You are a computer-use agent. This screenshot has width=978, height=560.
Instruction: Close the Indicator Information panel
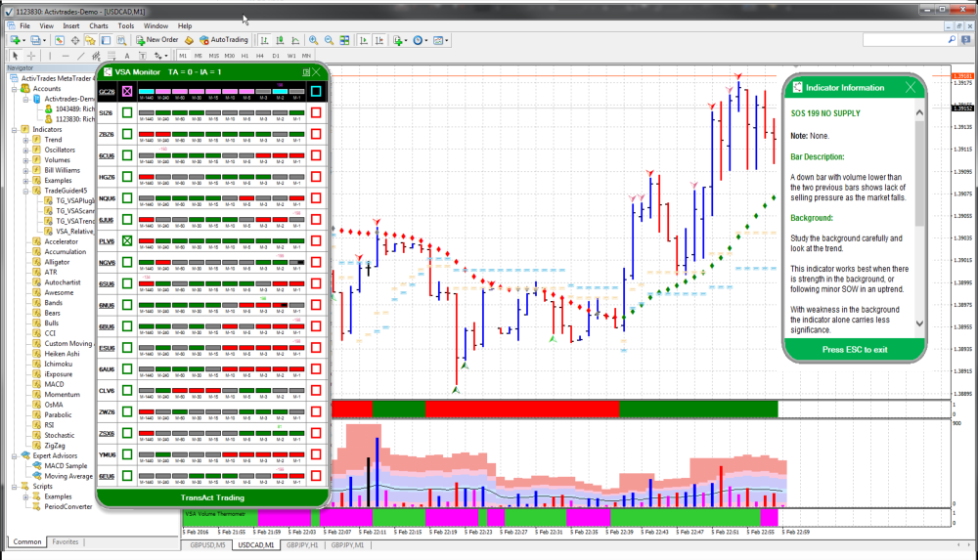coord(911,87)
